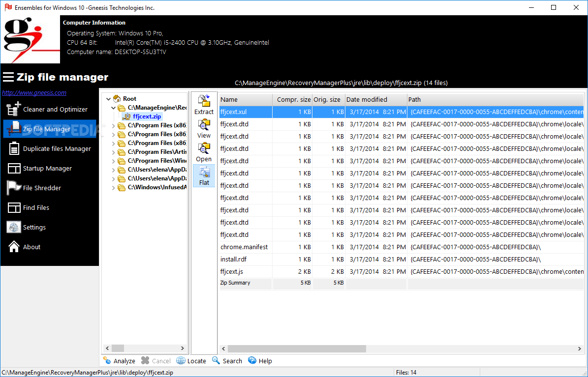This screenshot has height=377, width=588.
Task: Collapse the C:\ManageEngine tree node
Action: [113, 108]
